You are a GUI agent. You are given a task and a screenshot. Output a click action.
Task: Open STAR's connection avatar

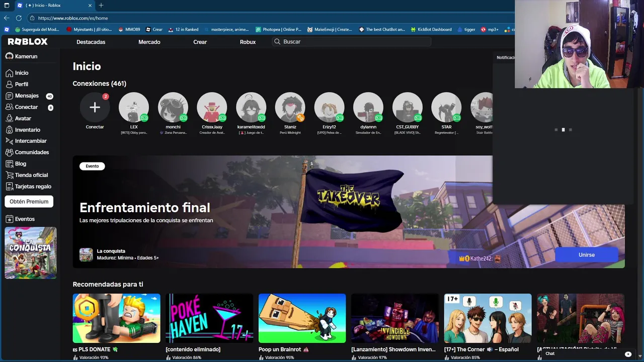coord(446,107)
